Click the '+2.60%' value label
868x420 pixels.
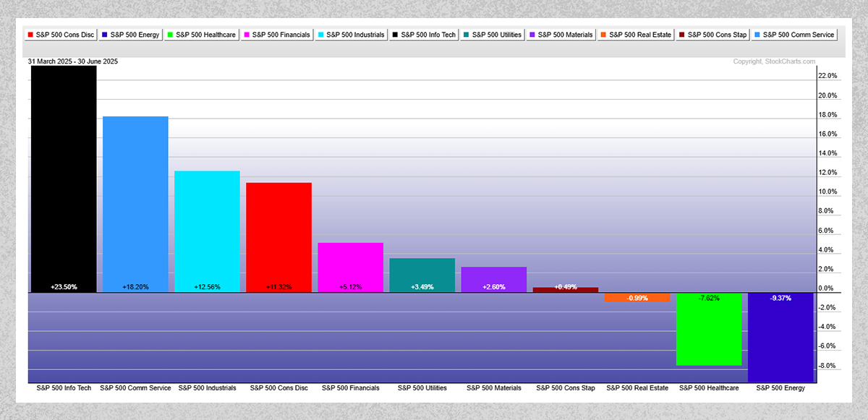click(493, 287)
